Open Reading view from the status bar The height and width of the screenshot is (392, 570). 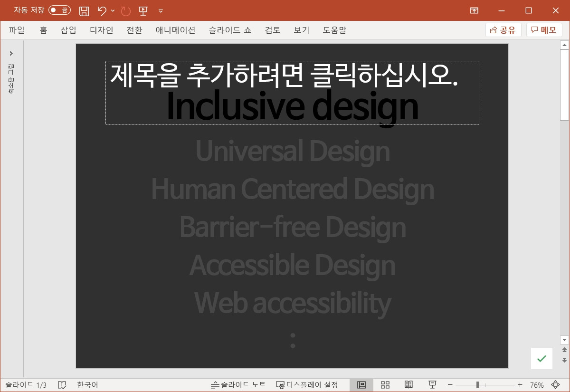[408, 384]
